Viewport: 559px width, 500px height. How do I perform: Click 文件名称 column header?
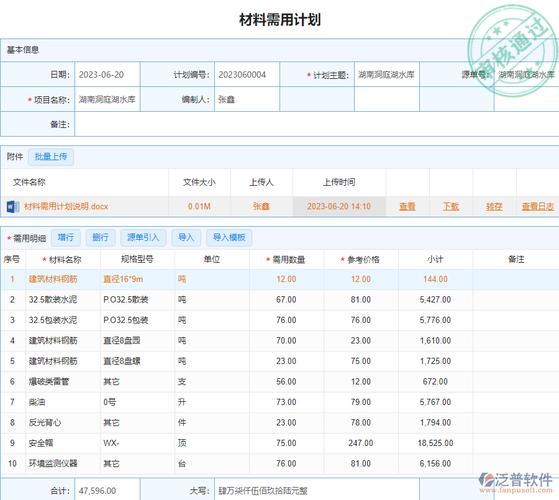29,182
